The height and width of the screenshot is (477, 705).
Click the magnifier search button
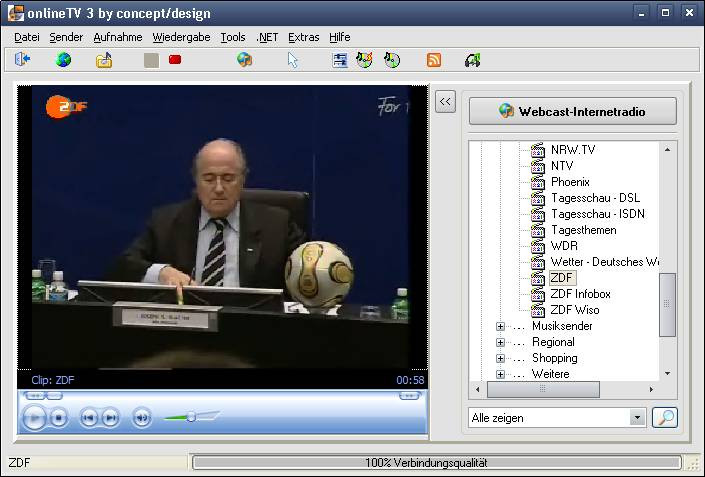665,418
